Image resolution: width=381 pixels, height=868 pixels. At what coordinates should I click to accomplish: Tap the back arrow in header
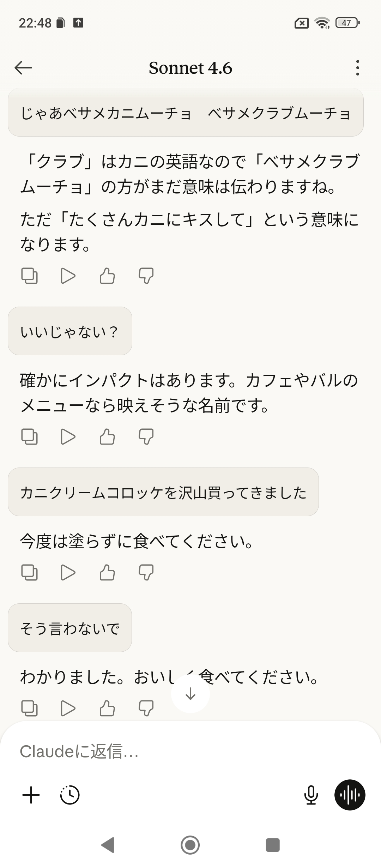coord(23,68)
